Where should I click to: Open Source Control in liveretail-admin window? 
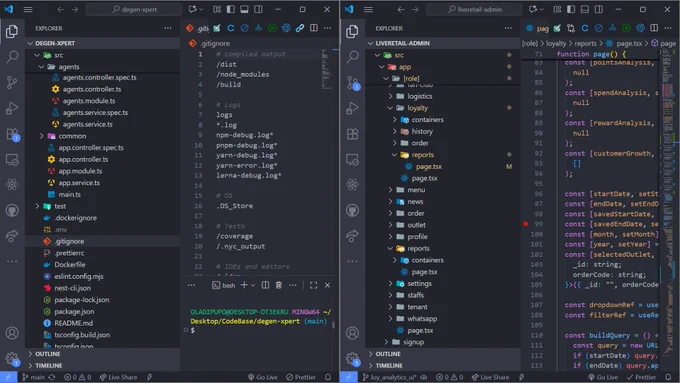point(353,82)
